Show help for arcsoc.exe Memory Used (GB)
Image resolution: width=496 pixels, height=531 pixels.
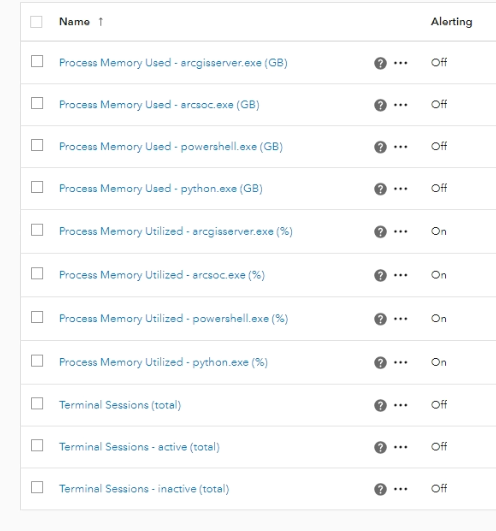point(380,105)
